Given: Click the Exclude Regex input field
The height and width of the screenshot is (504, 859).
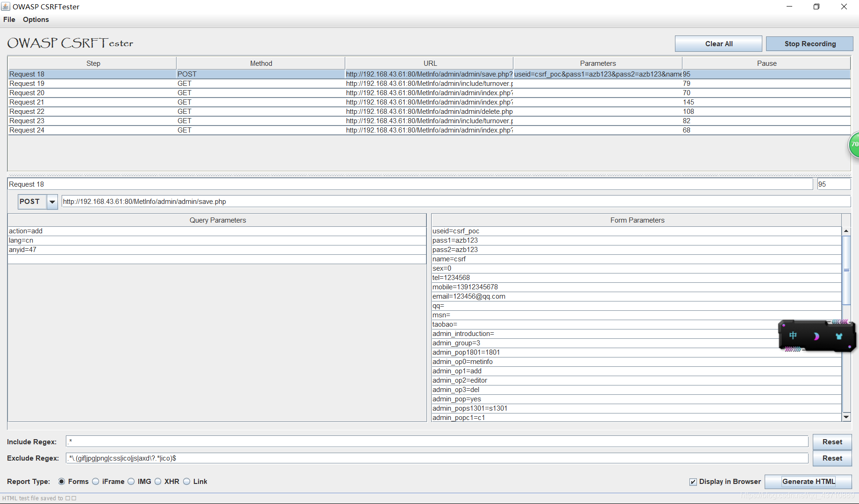Looking at the screenshot, I should (x=437, y=458).
